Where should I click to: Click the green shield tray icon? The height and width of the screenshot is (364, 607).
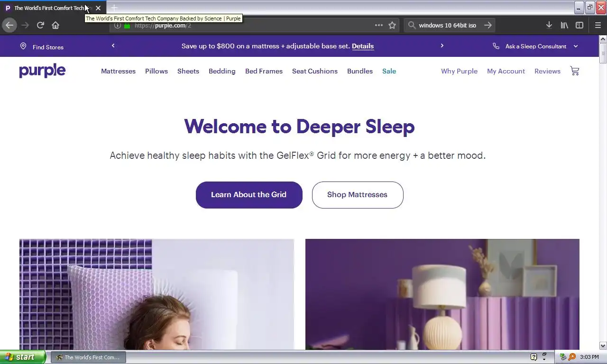click(563, 357)
